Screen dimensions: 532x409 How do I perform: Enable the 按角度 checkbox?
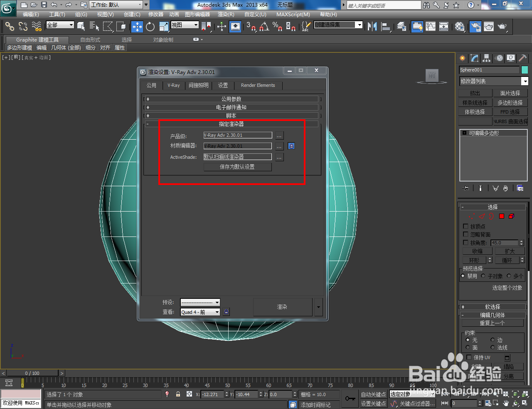point(465,242)
